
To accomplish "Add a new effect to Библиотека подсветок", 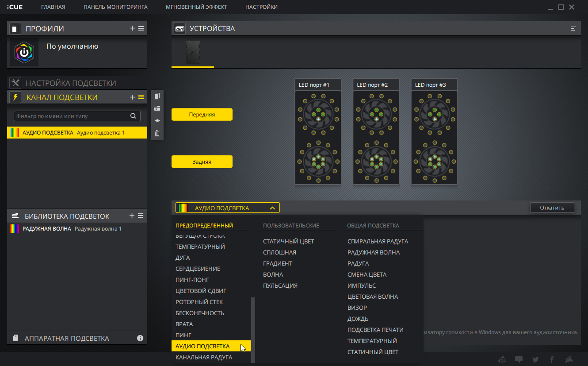I will (x=132, y=216).
